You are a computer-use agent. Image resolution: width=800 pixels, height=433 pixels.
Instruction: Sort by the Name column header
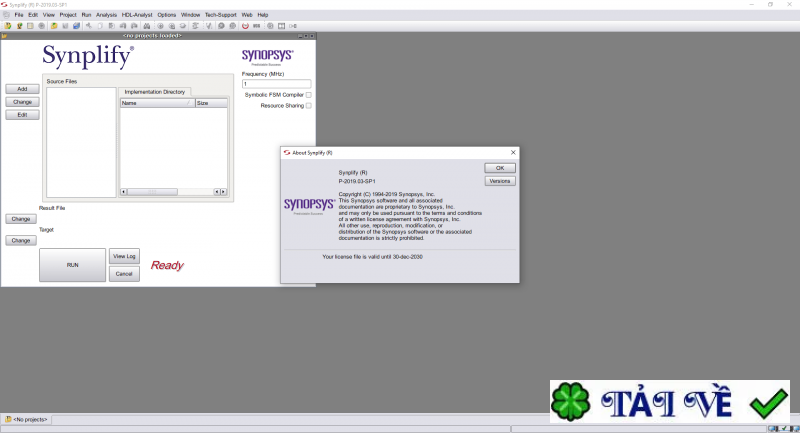157,103
